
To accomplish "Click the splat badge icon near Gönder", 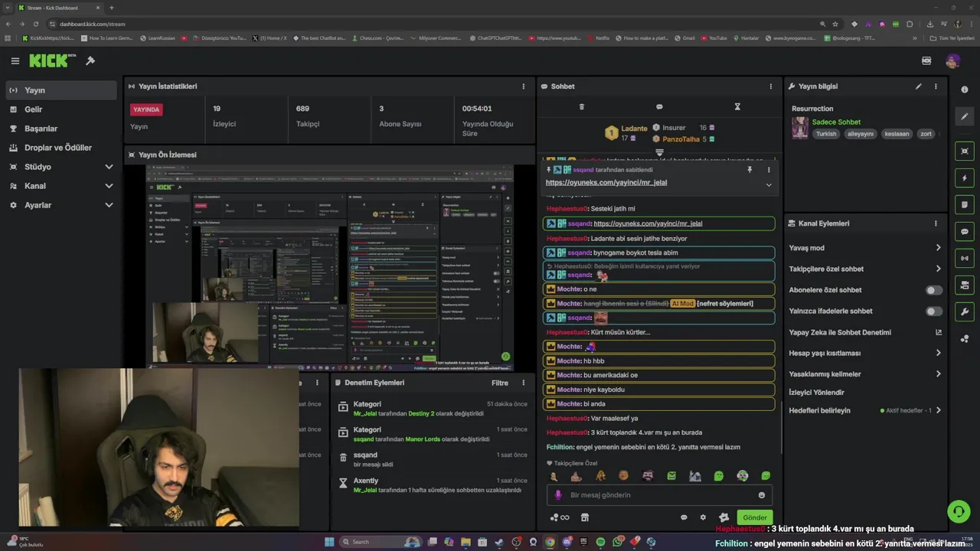I will click(x=724, y=517).
